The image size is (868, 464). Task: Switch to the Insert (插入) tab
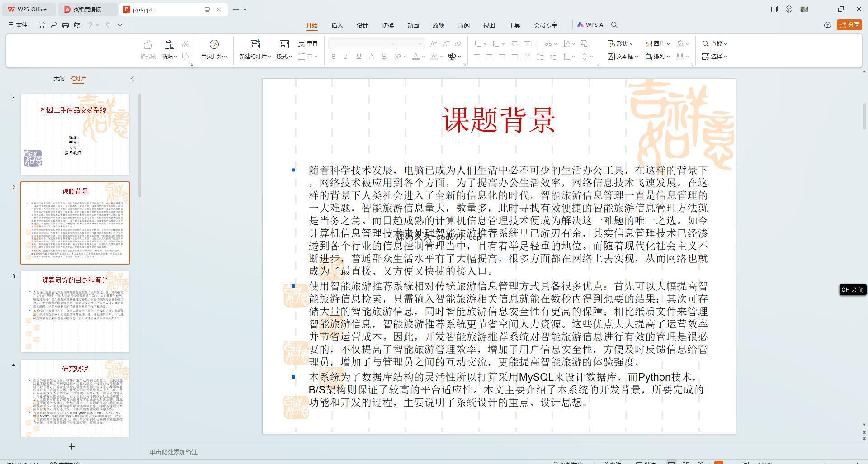(337, 25)
